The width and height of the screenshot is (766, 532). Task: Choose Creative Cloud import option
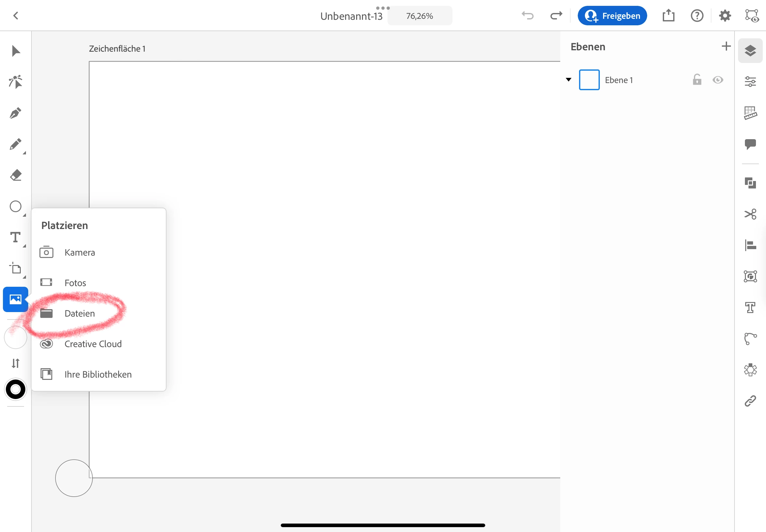pyautogui.click(x=93, y=344)
